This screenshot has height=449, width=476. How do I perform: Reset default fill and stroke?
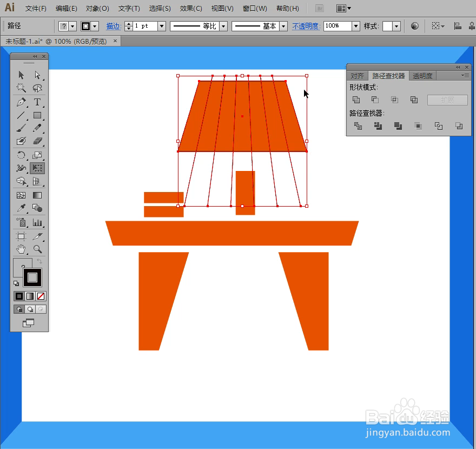coord(16,283)
